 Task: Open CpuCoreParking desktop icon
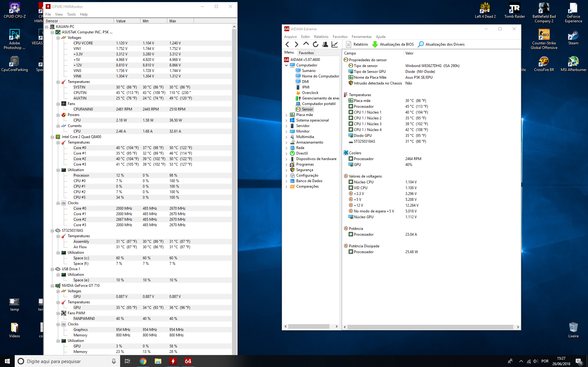coord(14,64)
